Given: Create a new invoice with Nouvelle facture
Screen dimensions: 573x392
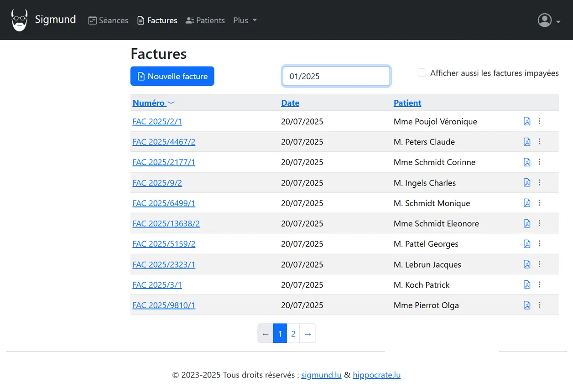Looking at the screenshot, I should pyautogui.click(x=172, y=76).
